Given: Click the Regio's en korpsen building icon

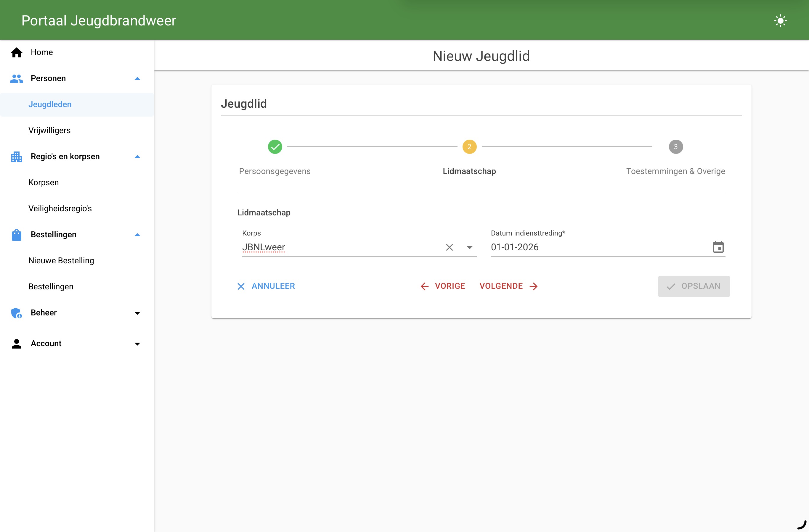Looking at the screenshot, I should tap(16, 157).
